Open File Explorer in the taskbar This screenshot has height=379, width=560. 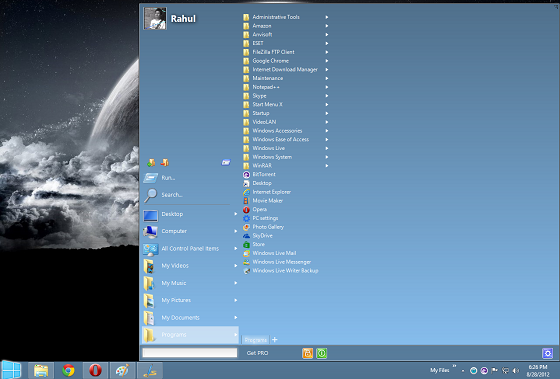click(41, 370)
